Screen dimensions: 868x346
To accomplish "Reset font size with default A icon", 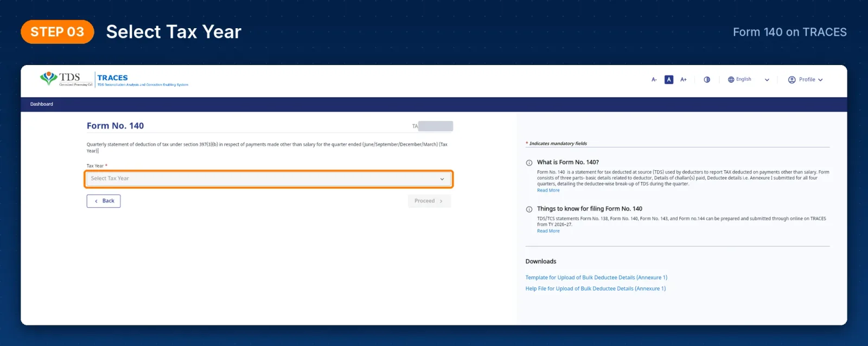I will pyautogui.click(x=669, y=80).
